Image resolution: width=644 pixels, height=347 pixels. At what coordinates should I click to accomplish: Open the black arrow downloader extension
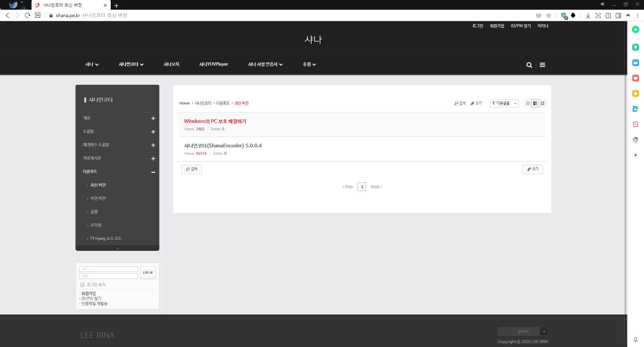click(x=573, y=15)
